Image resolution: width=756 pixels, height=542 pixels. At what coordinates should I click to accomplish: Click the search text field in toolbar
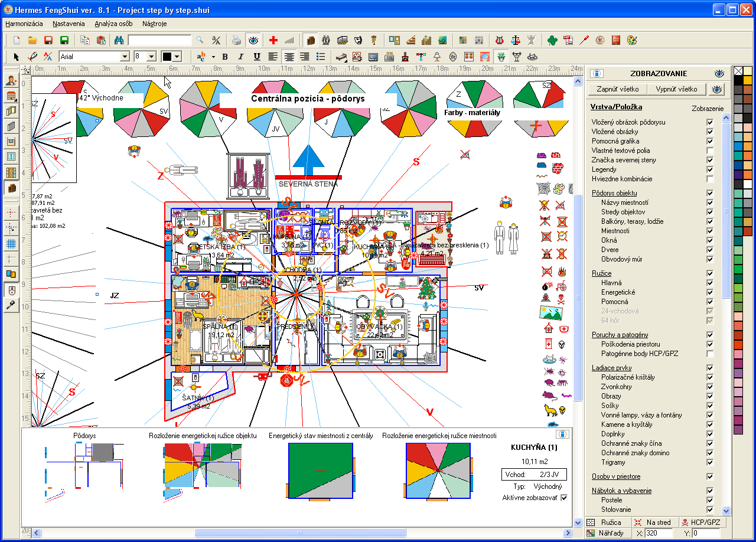159,40
